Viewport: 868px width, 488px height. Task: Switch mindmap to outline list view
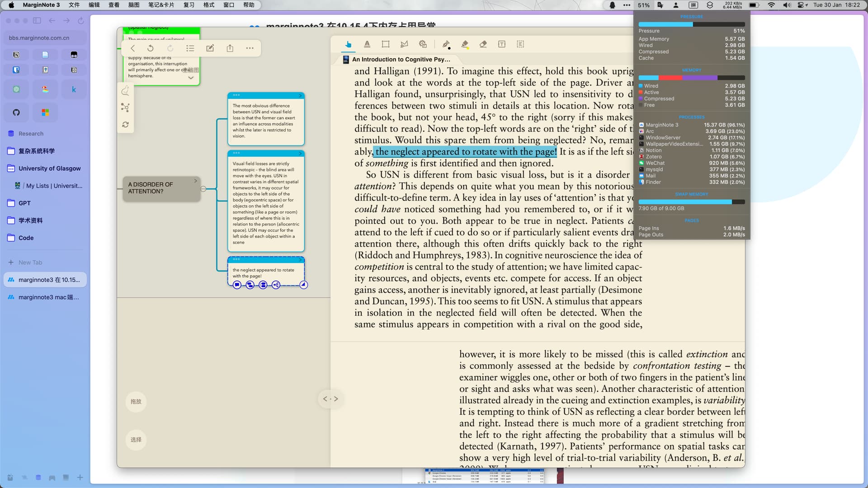pyautogui.click(x=190, y=48)
